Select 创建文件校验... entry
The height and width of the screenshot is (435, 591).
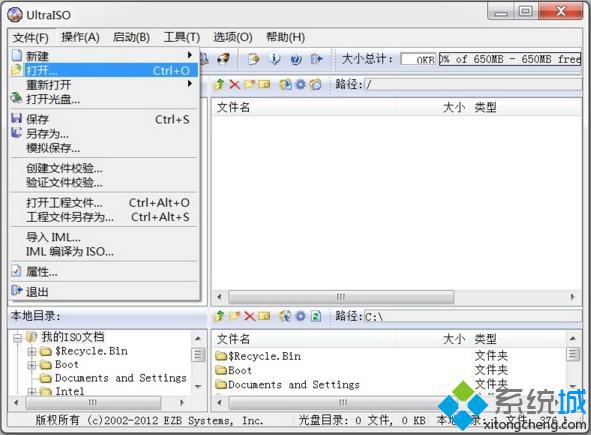[x=104, y=168]
